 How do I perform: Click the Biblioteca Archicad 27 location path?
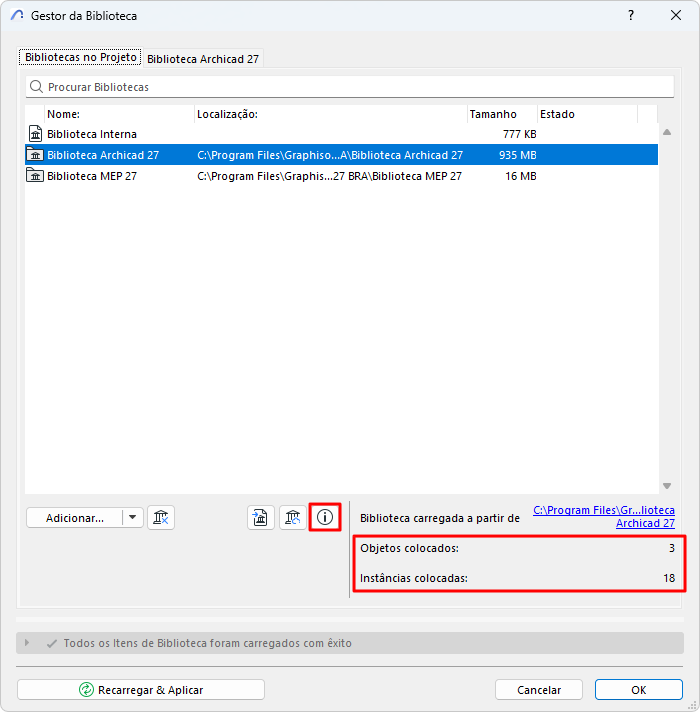coord(330,155)
